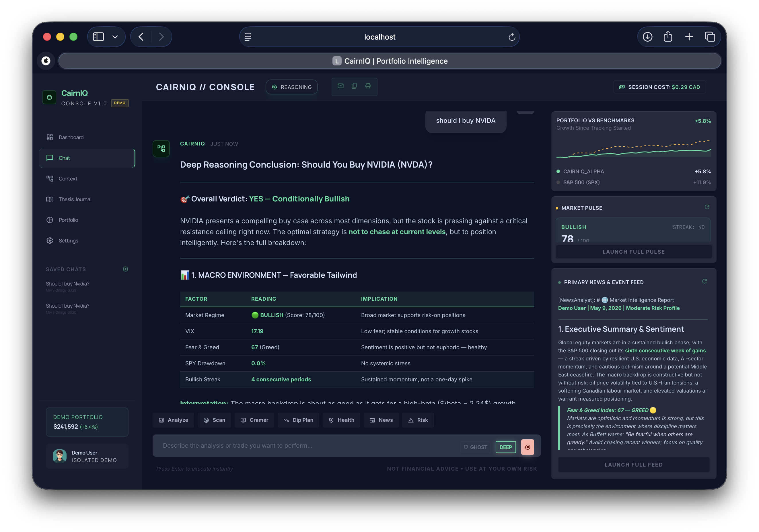Print the conversation with printer icon

coord(368,86)
